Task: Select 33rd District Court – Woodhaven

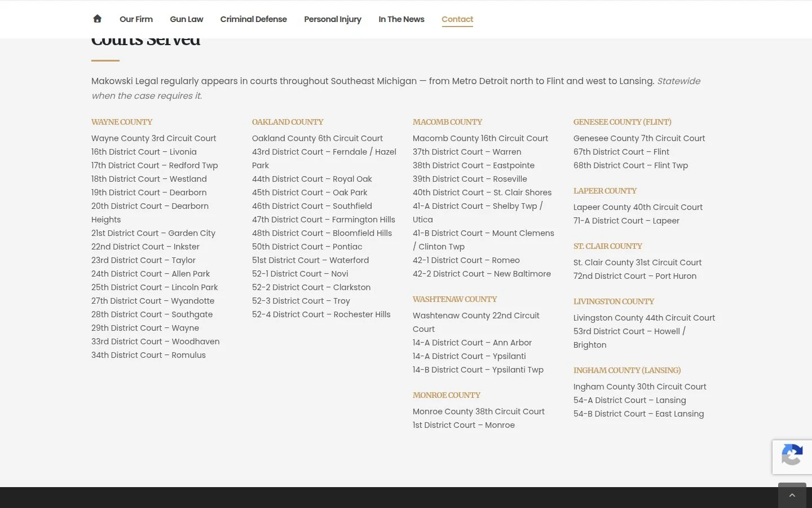Action: click(x=156, y=341)
